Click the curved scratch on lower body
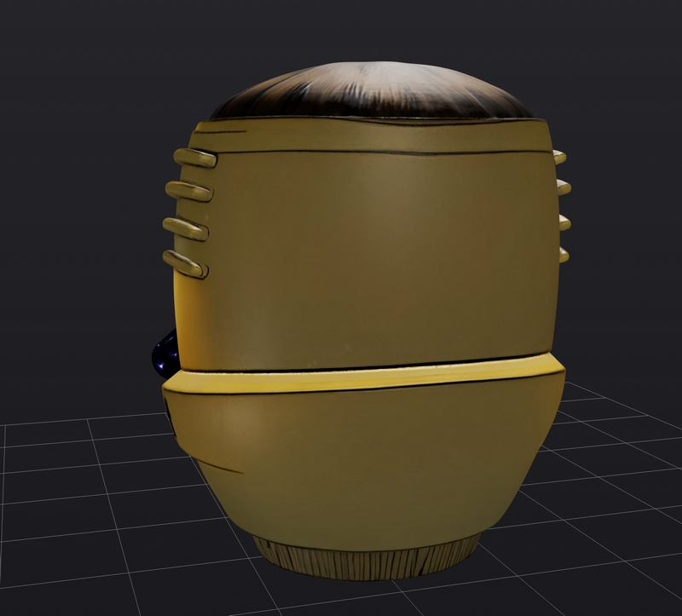This screenshot has height=616, width=682. [x=218, y=464]
